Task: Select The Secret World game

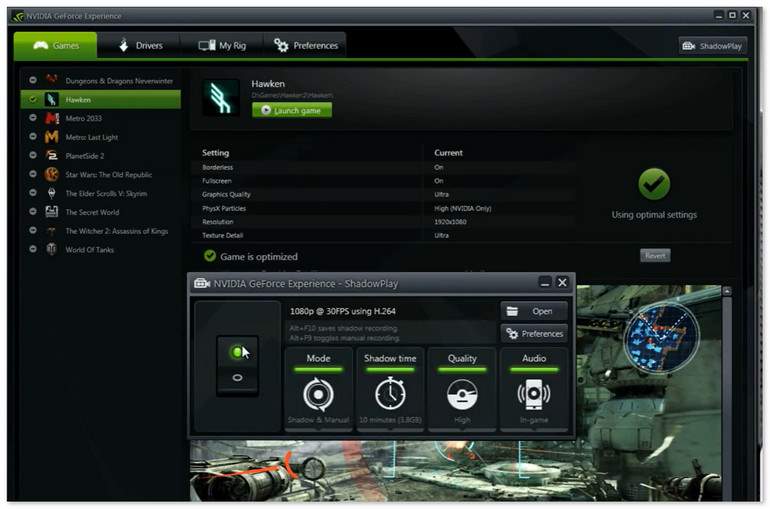Action: click(101, 212)
